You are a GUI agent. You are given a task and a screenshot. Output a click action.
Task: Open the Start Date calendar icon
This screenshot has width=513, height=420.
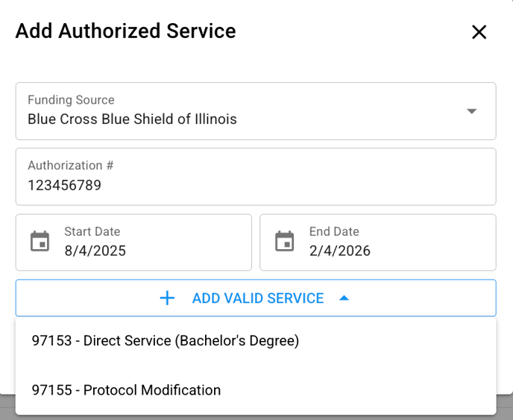pos(40,241)
